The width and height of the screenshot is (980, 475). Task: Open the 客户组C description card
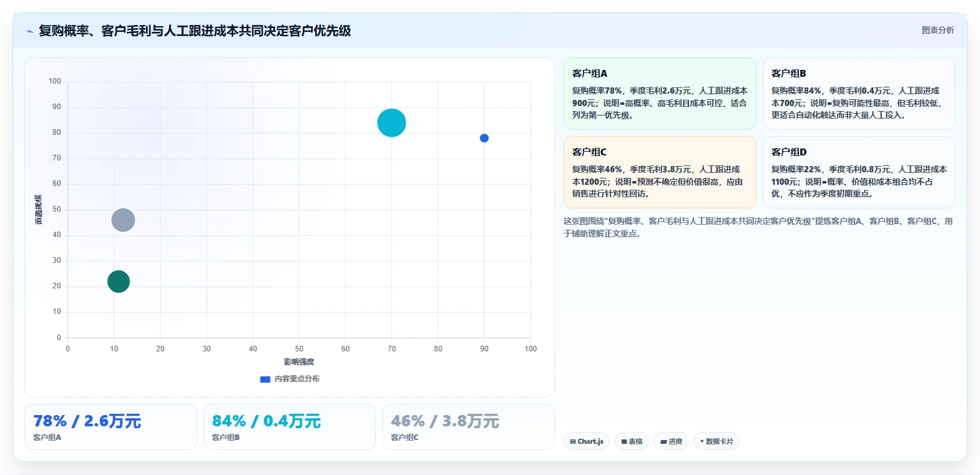(x=660, y=172)
